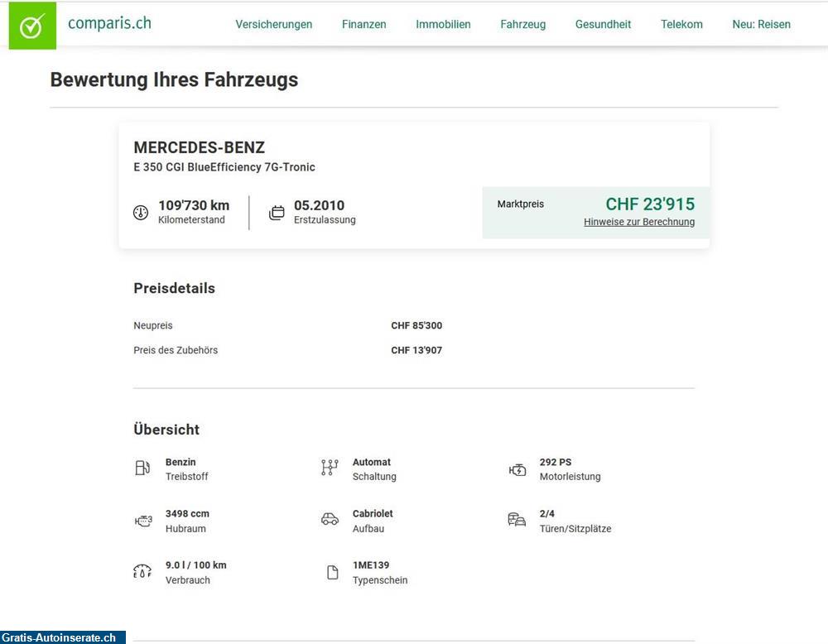Viewport: 828px width, 644px height.
Task: Open the Gesundheit menu
Action: 603,24
